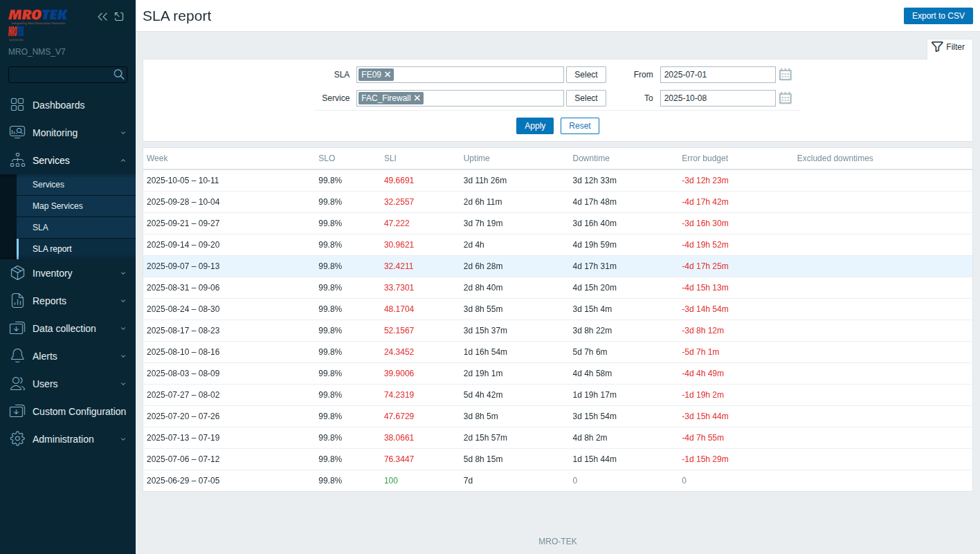
Task: Click the Users people icon
Action: 17,384
